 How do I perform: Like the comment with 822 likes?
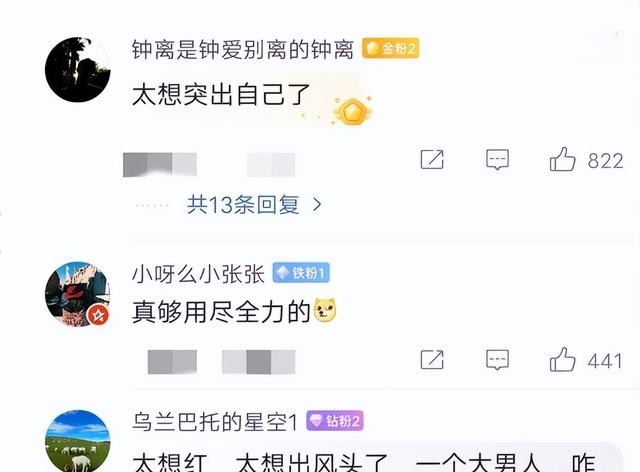[x=562, y=159]
